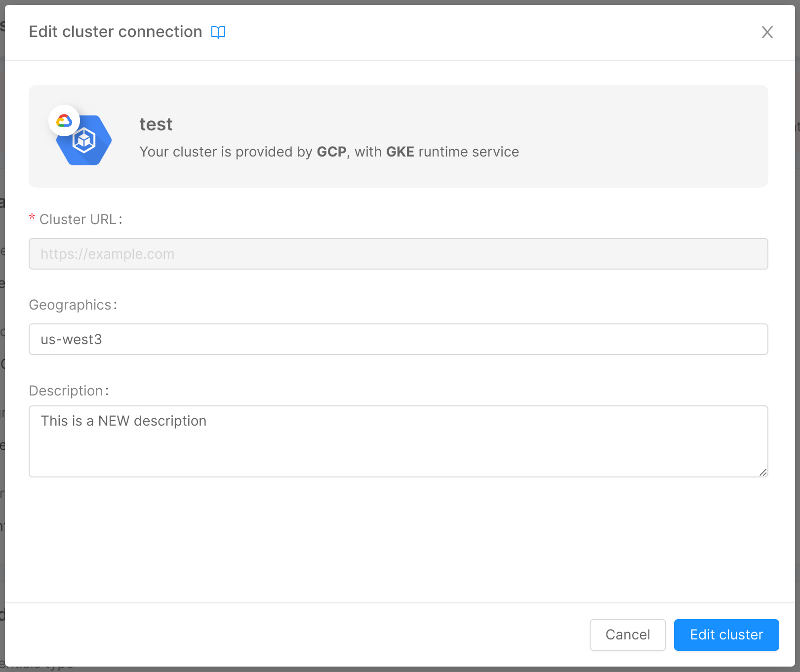Confirm changes with Edit cluster button
The height and width of the screenshot is (672, 800).
tap(726, 635)
